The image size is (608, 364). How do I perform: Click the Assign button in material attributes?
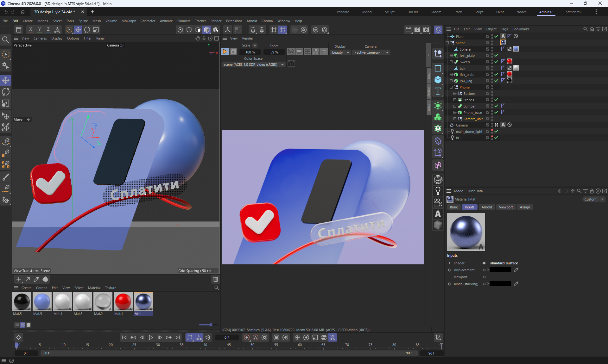(x=525, y=207)
